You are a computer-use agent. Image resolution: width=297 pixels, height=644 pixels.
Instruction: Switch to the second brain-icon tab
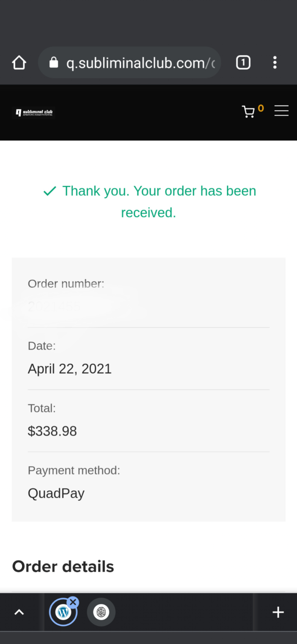tap(101, 612)
